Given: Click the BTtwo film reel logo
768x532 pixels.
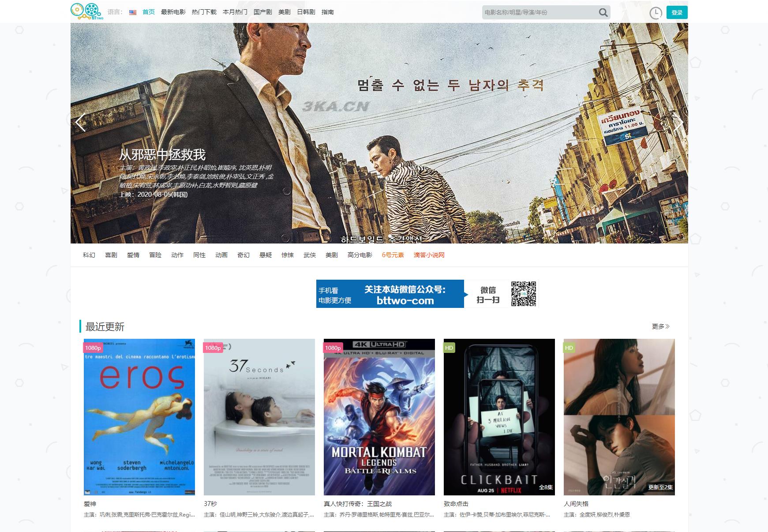Looking at the screenshot, I should [x=86, y=11].
